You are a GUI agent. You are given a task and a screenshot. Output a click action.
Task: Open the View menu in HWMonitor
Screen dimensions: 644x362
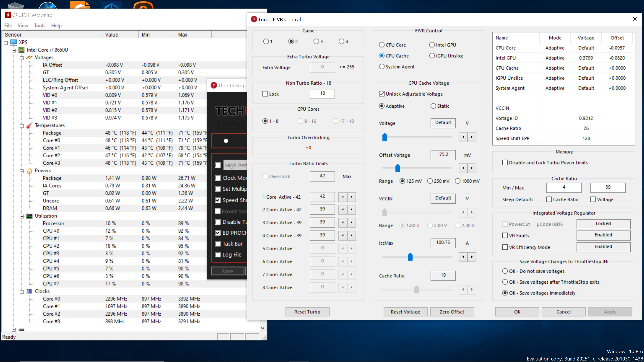[x=23, y=25]
